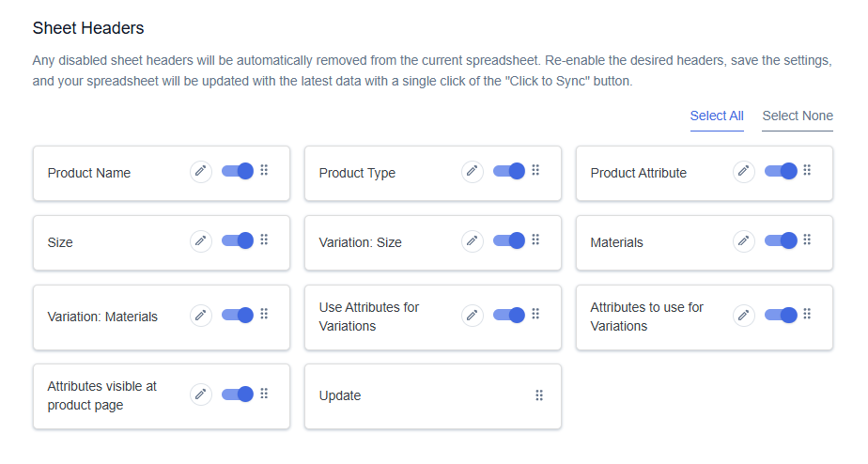Toggle off the Size header switch

(x=238, y=240)
